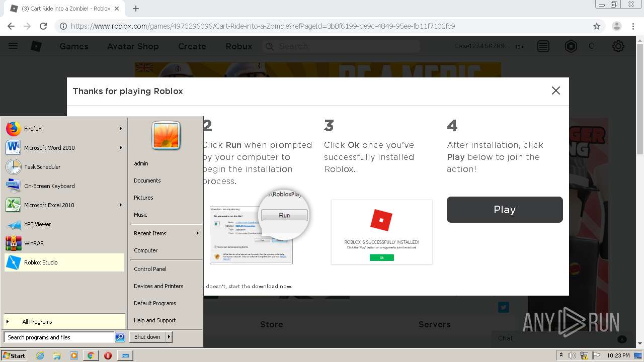
Task: Expand the Recent Items submenu
Action: tap(166, 233)
